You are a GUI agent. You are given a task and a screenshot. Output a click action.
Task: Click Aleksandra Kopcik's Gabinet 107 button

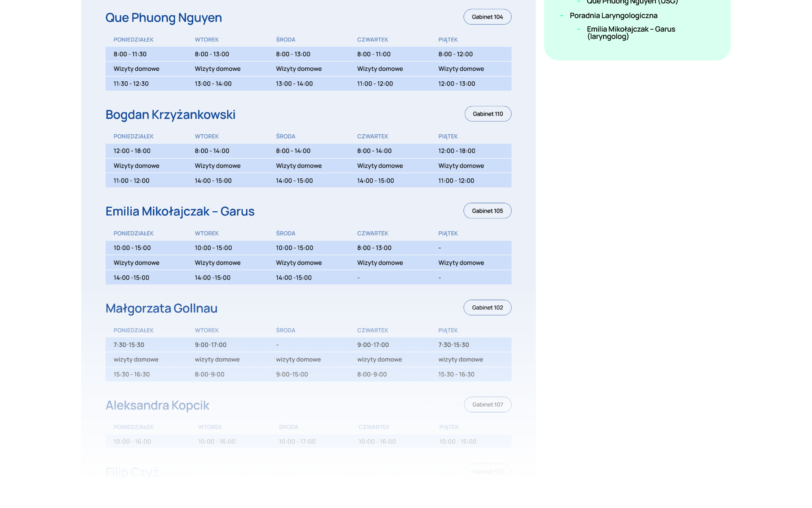coord(487,405)
